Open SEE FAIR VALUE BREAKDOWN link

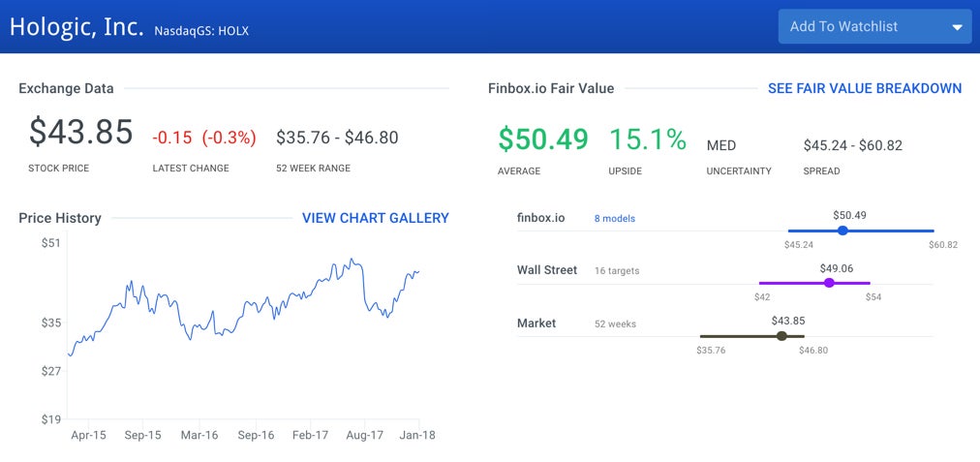(864, 88)
